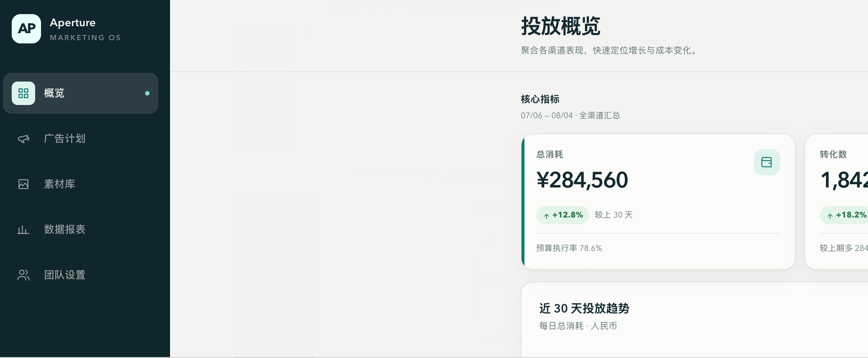Click the 总消耗 card label
This screenshot has width=868, height=358.
(550, 155)
